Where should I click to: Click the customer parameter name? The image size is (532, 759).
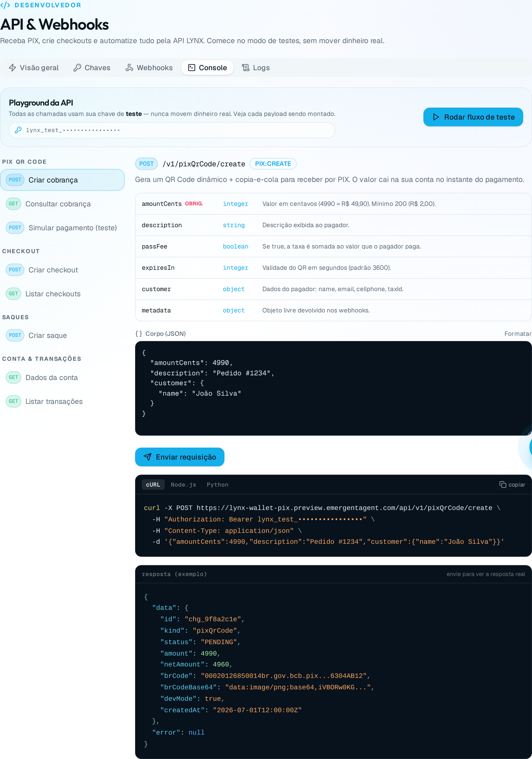[x=156, y=289]
